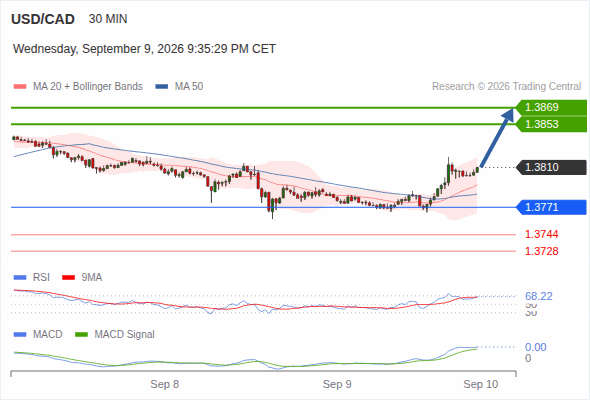590x400 pixels.
Task: Click the 1.3869 resistance price tag
Action: pyautogui.click(x=551, y=108)
